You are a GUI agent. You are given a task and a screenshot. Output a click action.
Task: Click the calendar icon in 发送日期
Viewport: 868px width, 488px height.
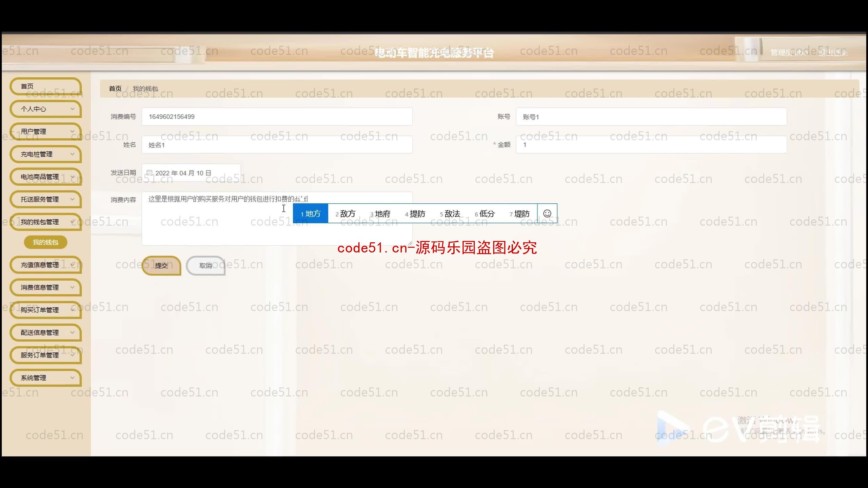[150, 173]
